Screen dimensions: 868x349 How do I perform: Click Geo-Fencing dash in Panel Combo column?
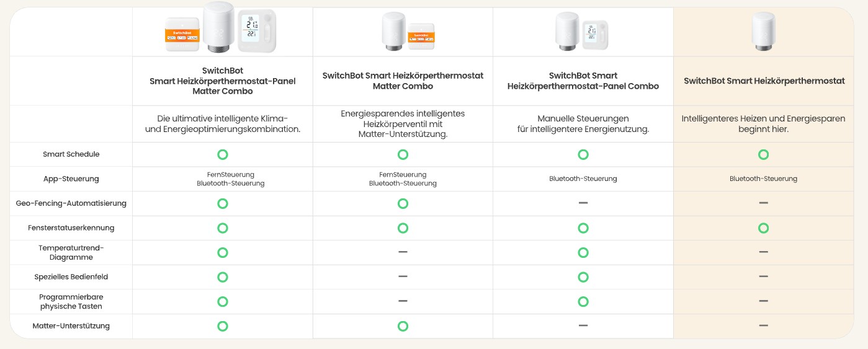(583, 203)
